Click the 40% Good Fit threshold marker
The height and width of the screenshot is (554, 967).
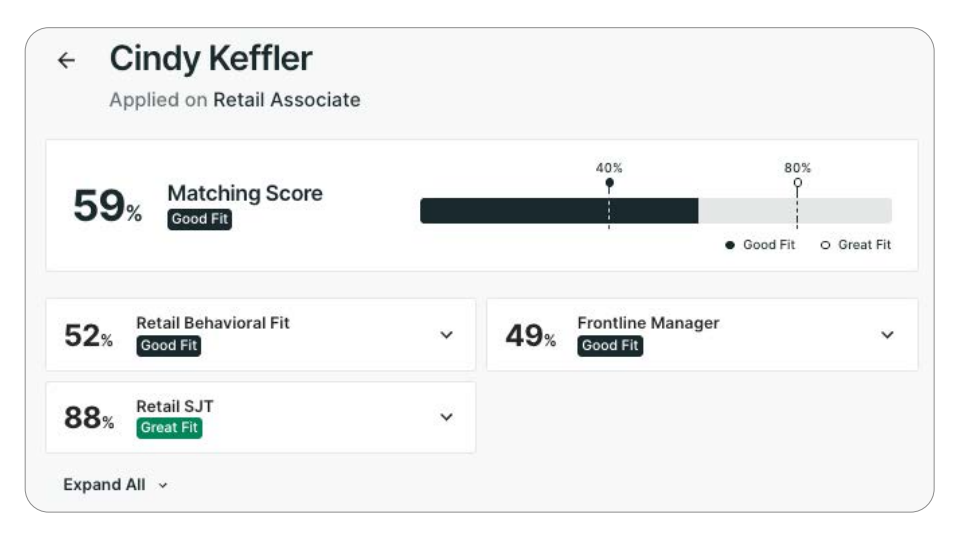point(609,183)
